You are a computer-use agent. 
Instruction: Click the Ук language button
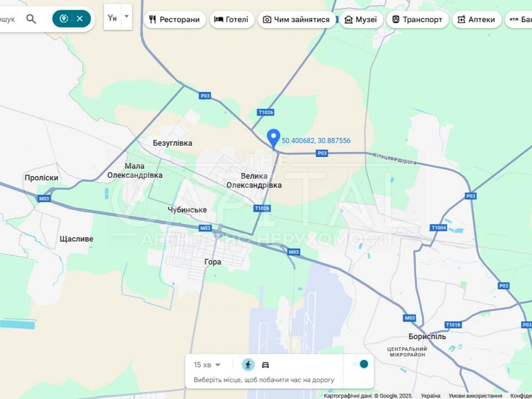(112, 18)
